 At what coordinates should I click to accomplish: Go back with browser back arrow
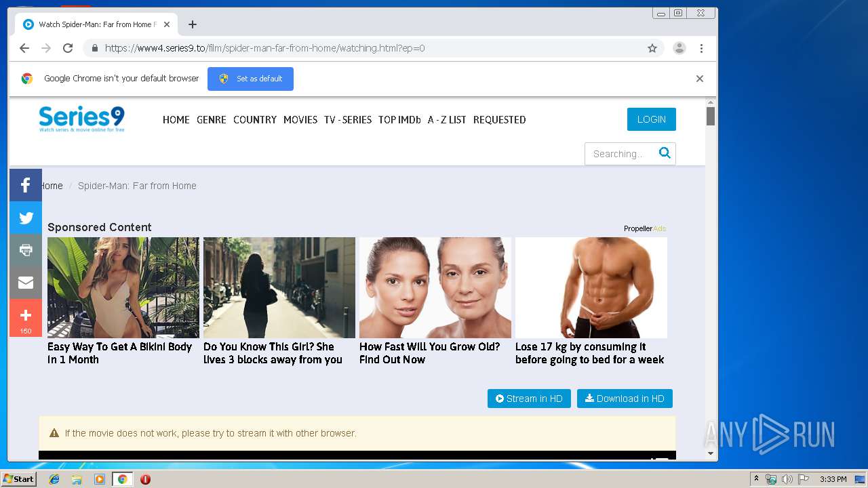[x=24, y=48]
